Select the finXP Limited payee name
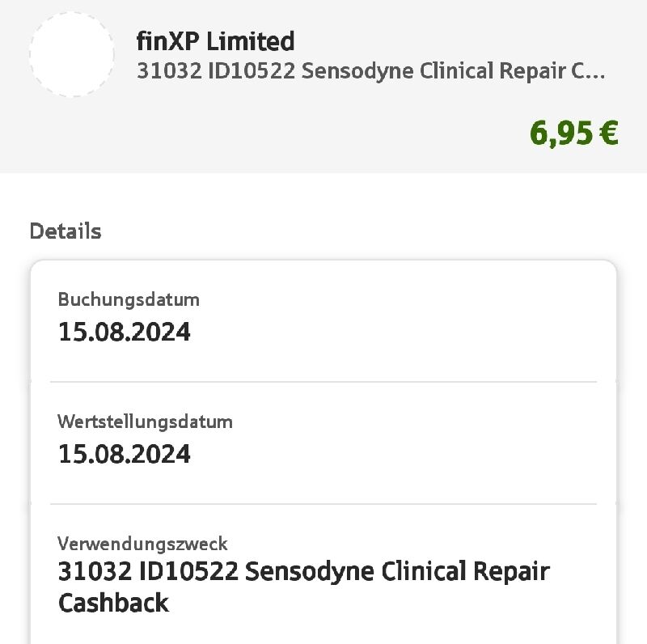This screenshot has height=644, width=647. click(x=215, y=42)
